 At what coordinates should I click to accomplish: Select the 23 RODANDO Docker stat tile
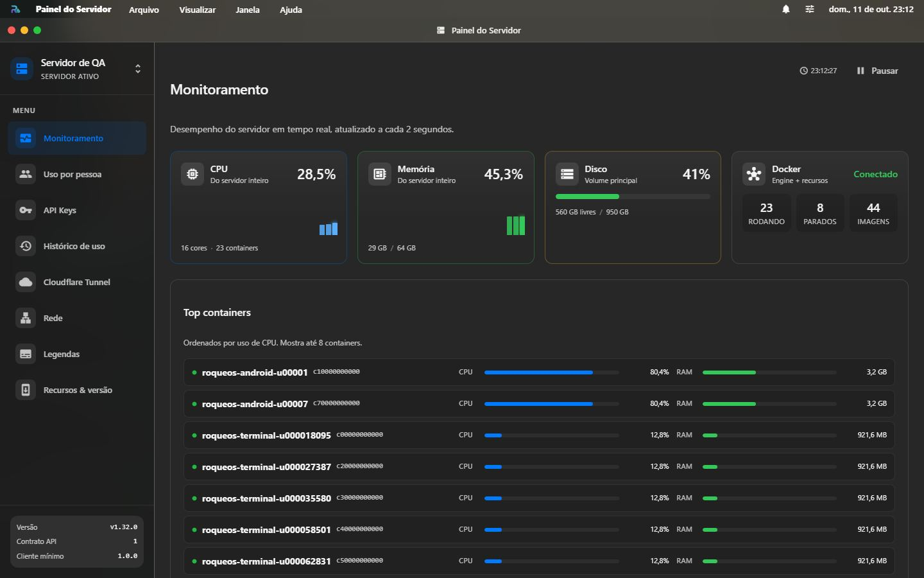(x=766, y=213)
